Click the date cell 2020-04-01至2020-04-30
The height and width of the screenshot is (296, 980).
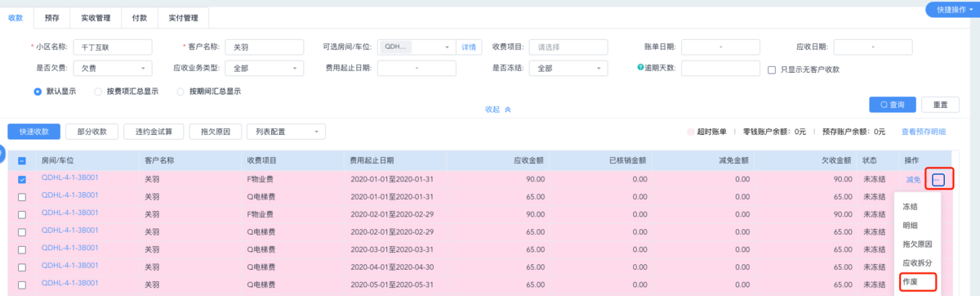pos(391,267)
